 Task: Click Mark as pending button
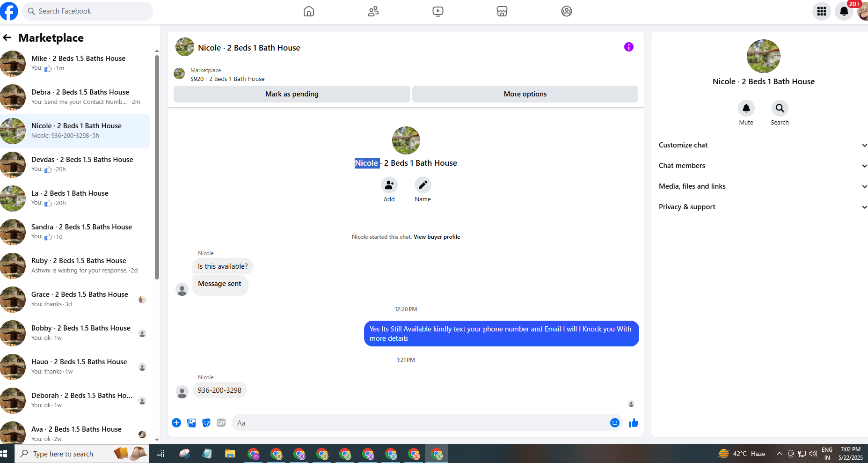[292, 94]
